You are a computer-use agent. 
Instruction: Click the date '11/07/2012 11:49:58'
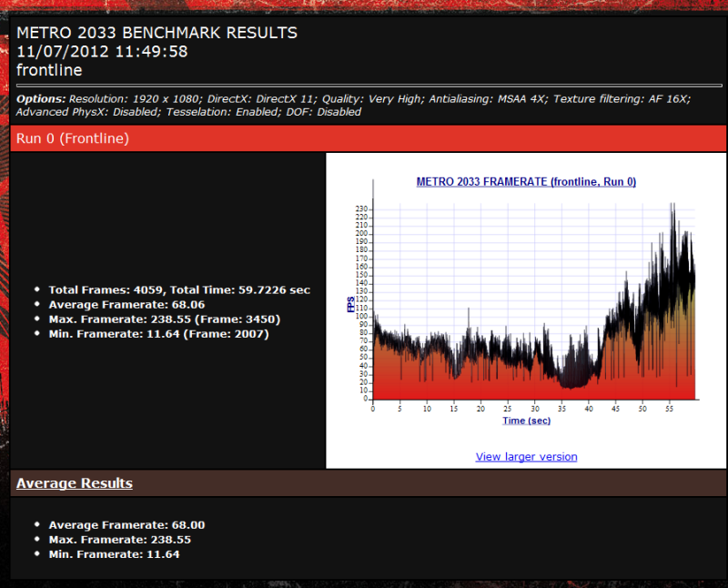point(102,52)
